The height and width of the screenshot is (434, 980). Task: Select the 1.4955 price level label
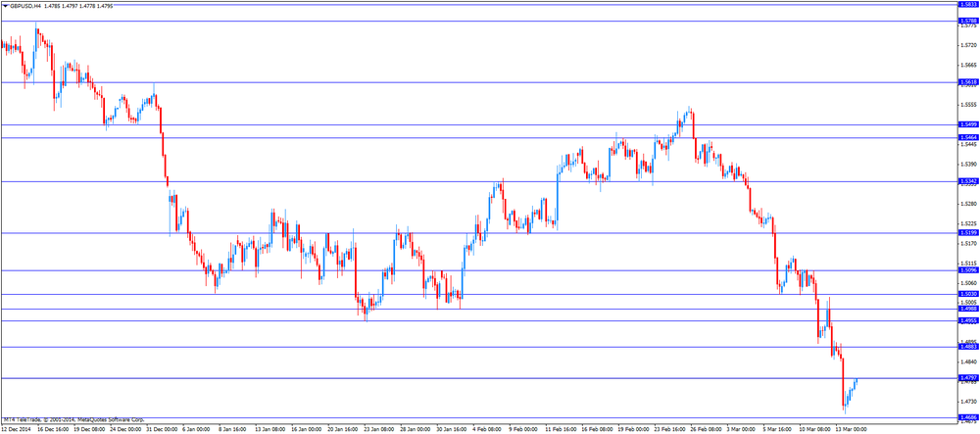tap(968, 321)
